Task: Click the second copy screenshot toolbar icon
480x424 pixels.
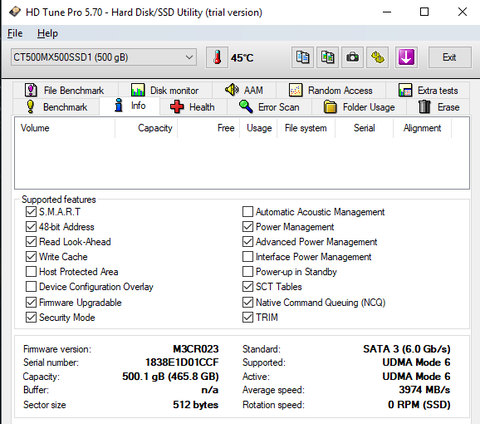Action: pyautogui.click(x=327, y=58)
